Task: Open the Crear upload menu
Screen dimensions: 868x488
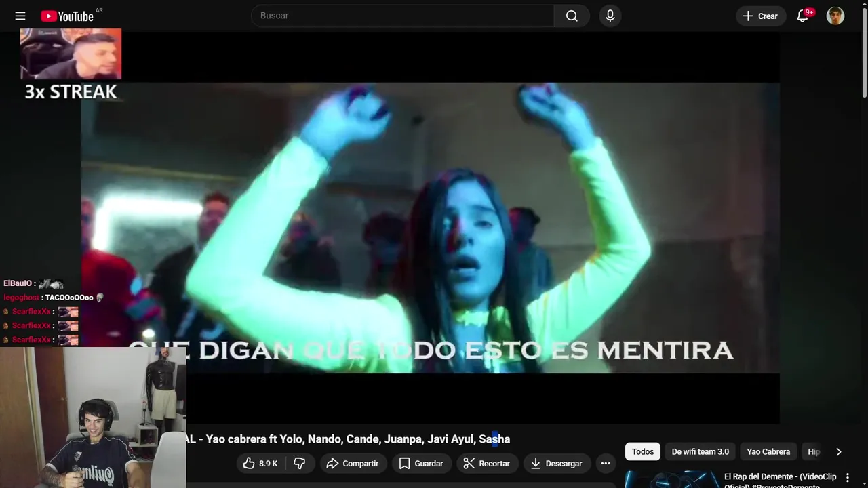Action: click(760, 16)
